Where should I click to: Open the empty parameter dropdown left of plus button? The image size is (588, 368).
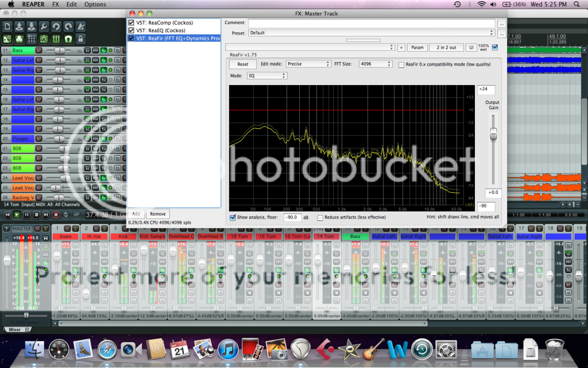310,47
